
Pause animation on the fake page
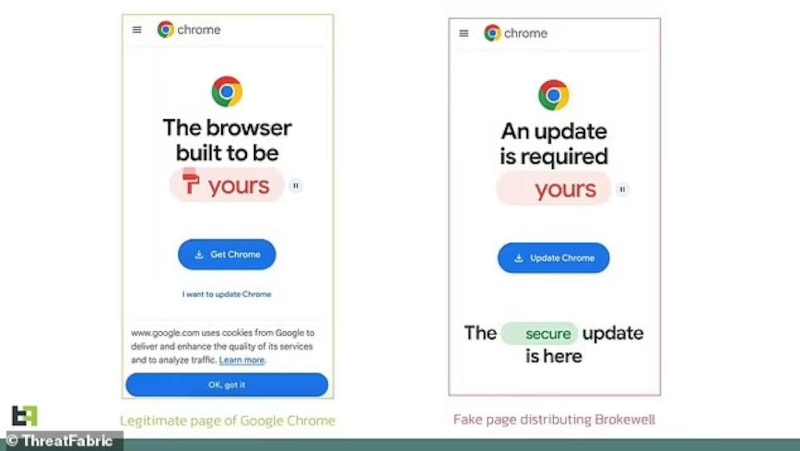click(x=622, y=189)
